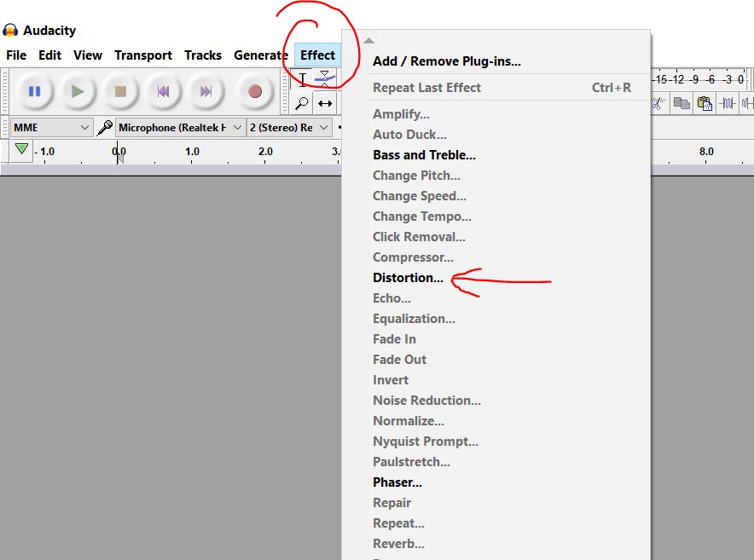Image resolution: width=754 pixels, height=560 pixels.
Task: Select the Zoom magnifier tool
Action: coord(302,103)
